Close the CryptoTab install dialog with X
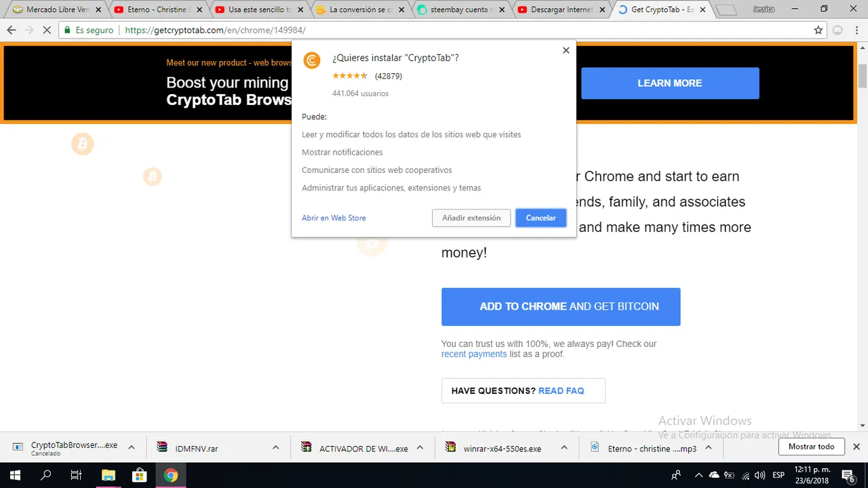868x488 pixels. coord(566,50)
